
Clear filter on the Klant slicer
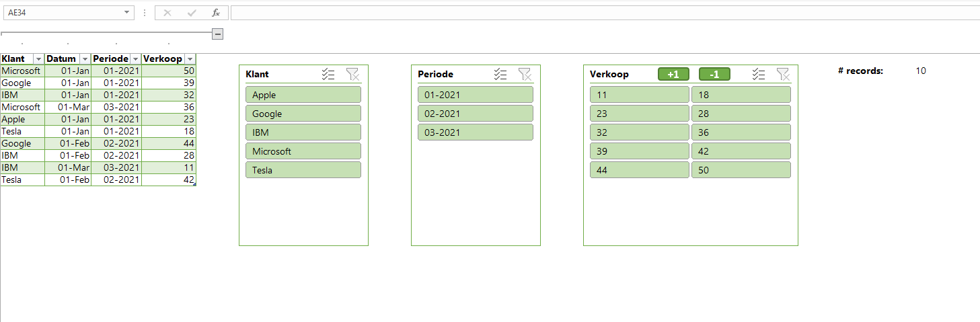click(353, 74)
